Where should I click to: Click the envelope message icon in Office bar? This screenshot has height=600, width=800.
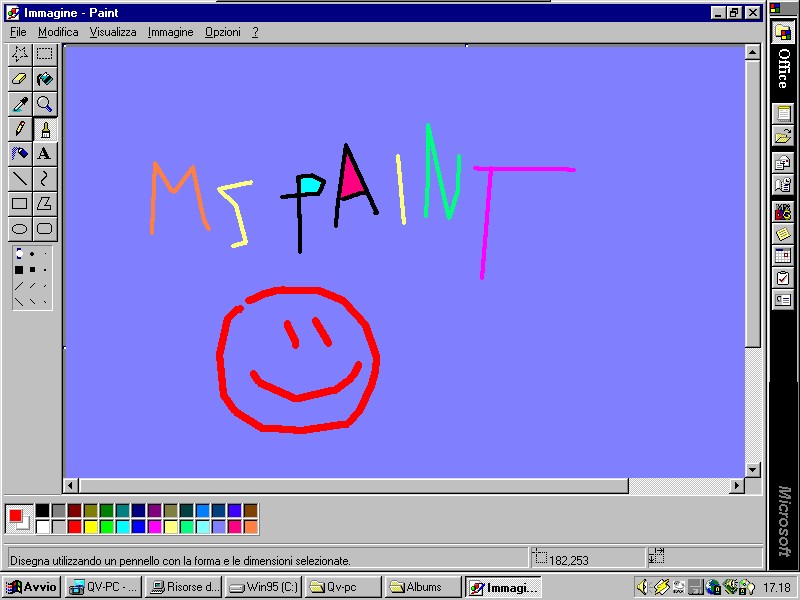(783, 163)
